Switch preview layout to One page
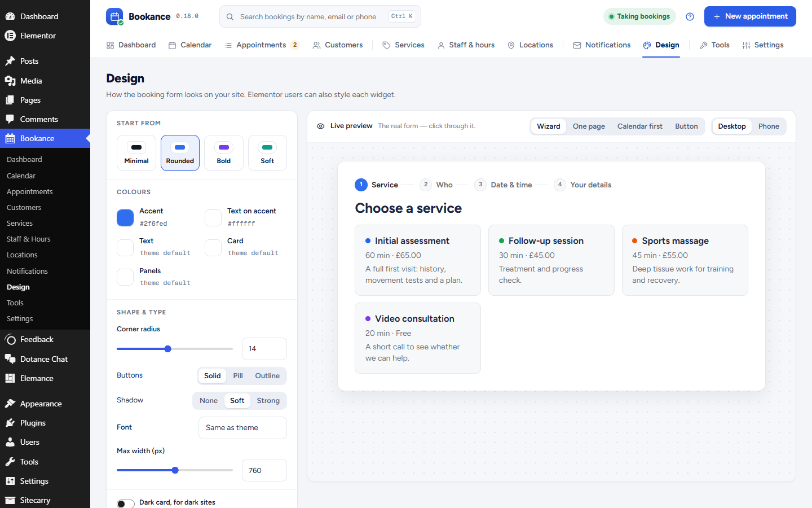The height and width of the screenshot is (508, 812). [589, 126]
